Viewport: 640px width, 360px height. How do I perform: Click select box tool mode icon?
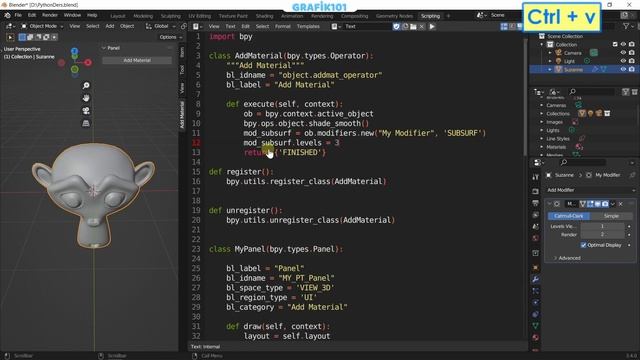[22, 37]
